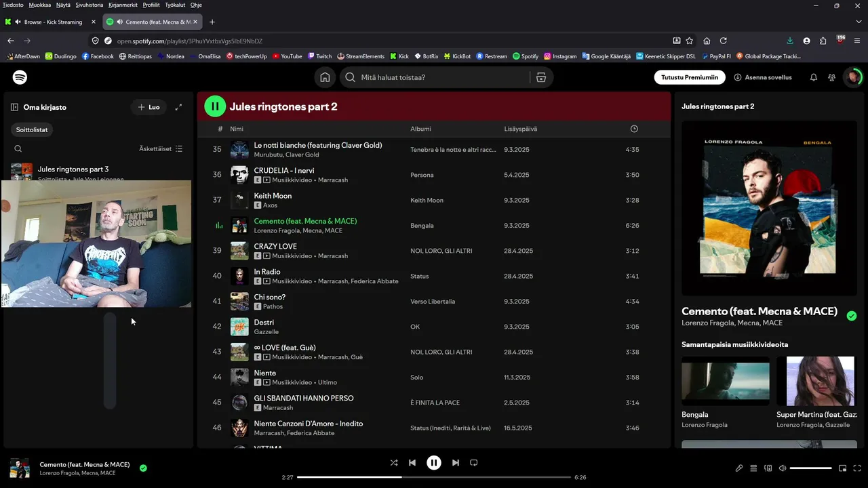The width and height of the screenshot is (868, 488).
Task: Click the Spotify logo home icon
Action: (x=20, y=77)
